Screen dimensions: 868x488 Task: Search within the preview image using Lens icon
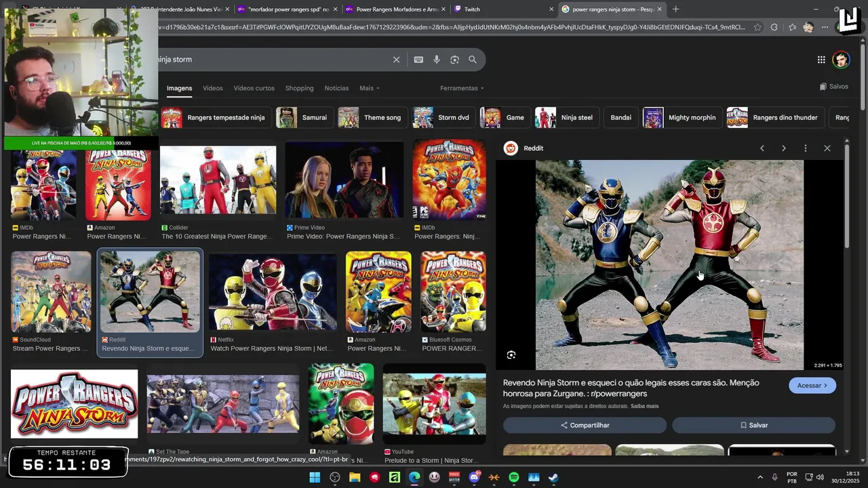coord(511,355)
